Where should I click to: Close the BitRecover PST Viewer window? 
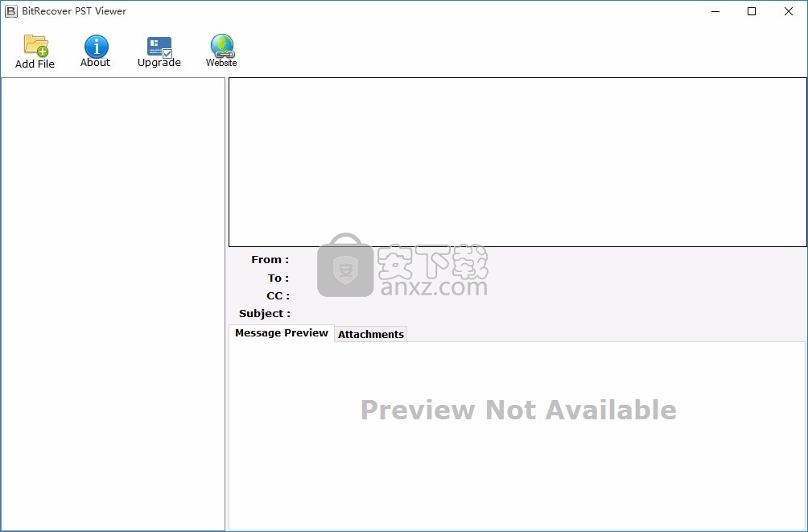[x=789, y=11]
